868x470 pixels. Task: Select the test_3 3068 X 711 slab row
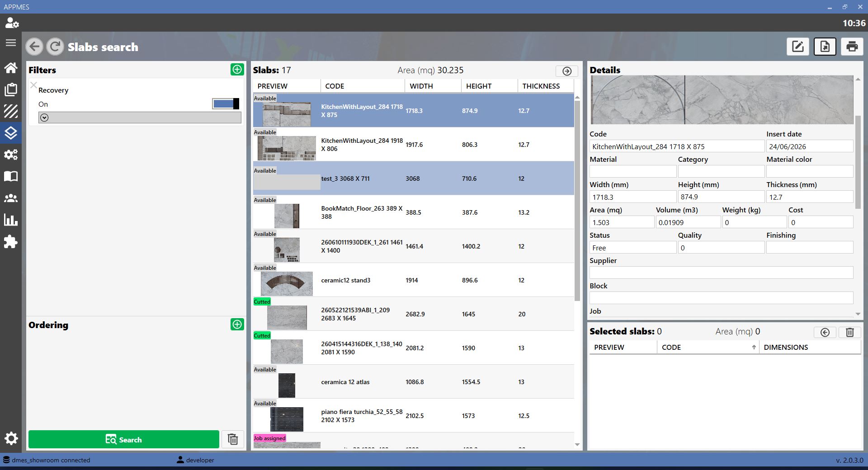(413, 179)
